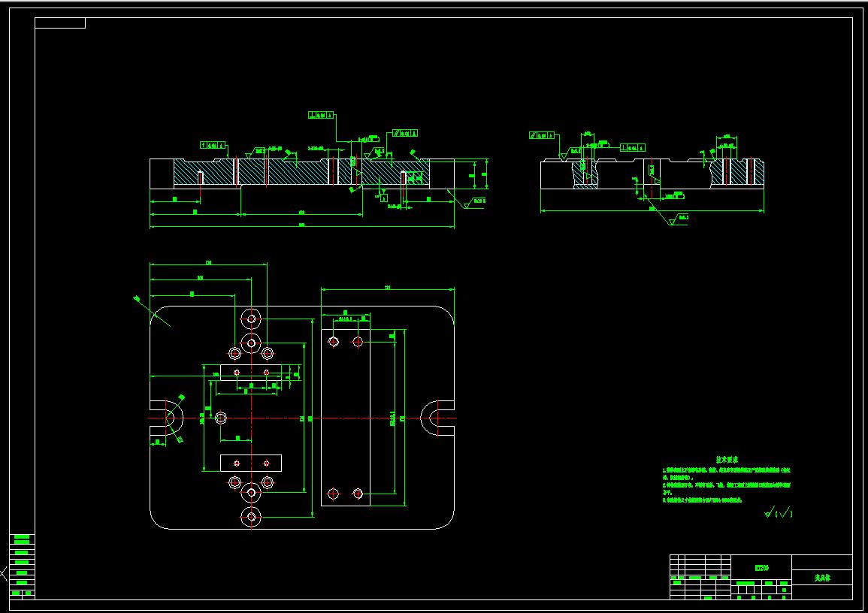Select the perpendicularity tolerance frame in right section view
This screenshot has height=613, width=868.
(x=633, y=148)
